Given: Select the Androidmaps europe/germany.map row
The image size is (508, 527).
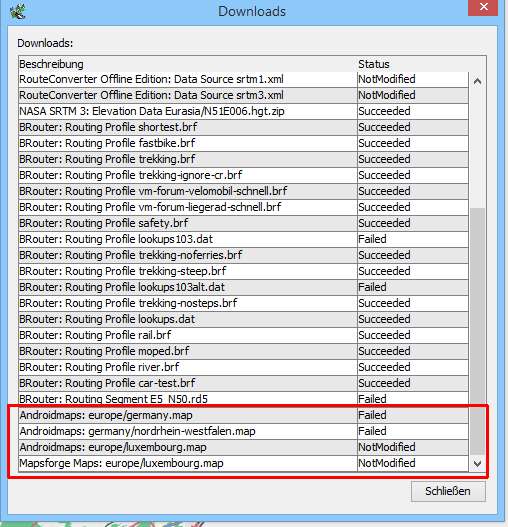Looking at the screenshot, I should pos(243,415).
